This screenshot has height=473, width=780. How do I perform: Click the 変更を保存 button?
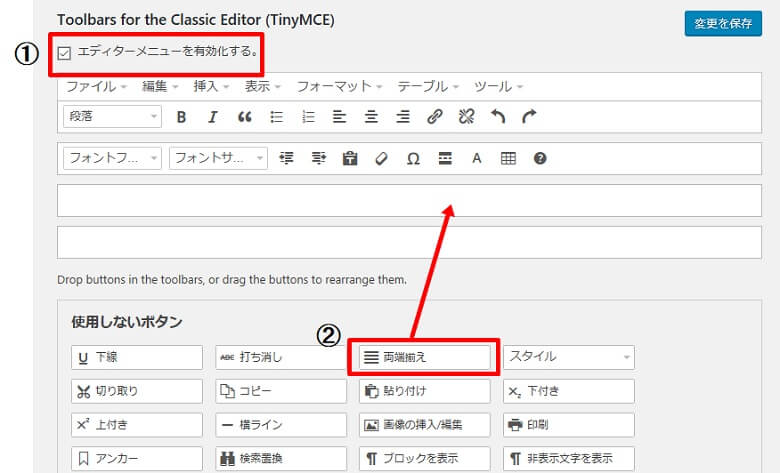[x=723, y=23]
